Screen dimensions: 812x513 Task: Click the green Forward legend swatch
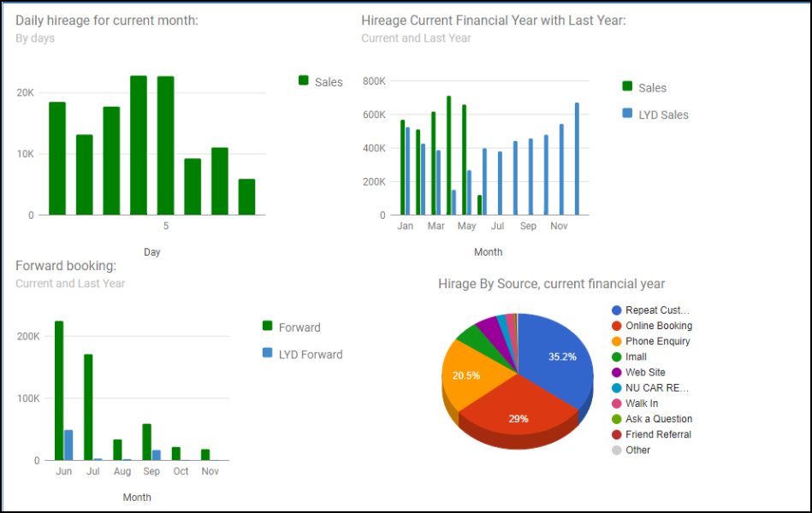point(267,327)
